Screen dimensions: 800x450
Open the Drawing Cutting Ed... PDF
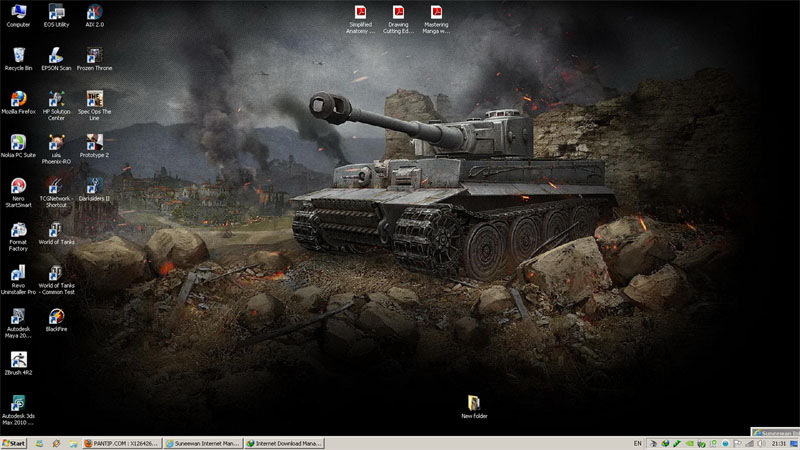398,19
